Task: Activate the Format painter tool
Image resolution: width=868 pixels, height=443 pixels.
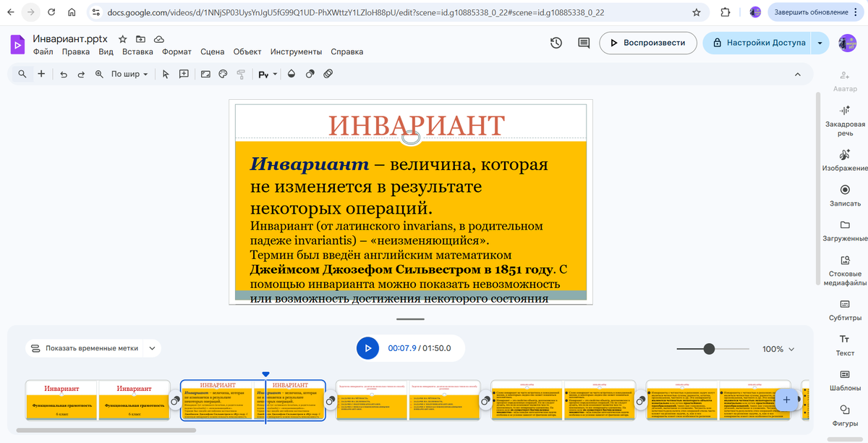Action: [240, 74]
